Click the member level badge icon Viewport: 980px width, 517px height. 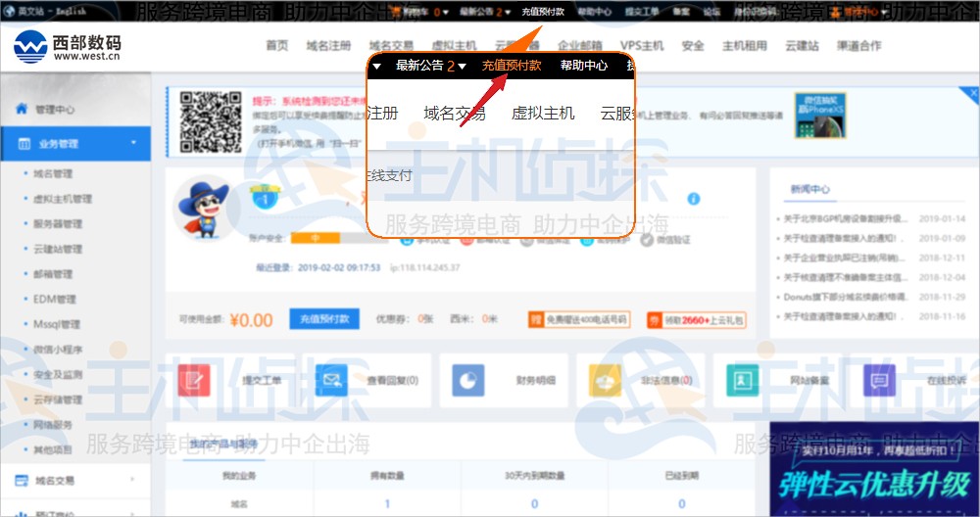click(x=265, y=196)
